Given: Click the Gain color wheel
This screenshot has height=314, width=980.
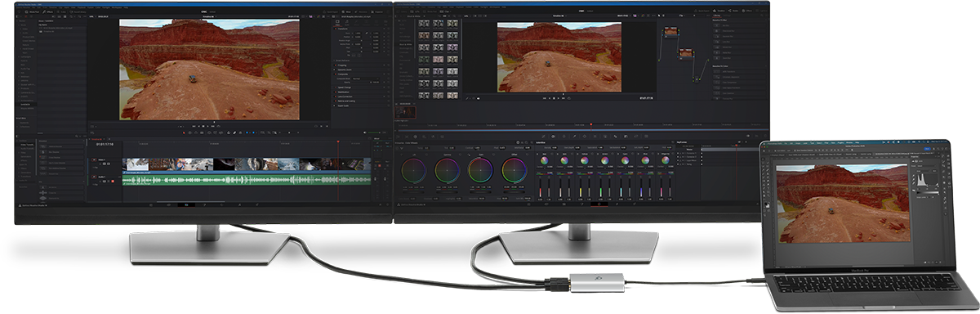Looking at the screenshot, I should tap(480, 170).
